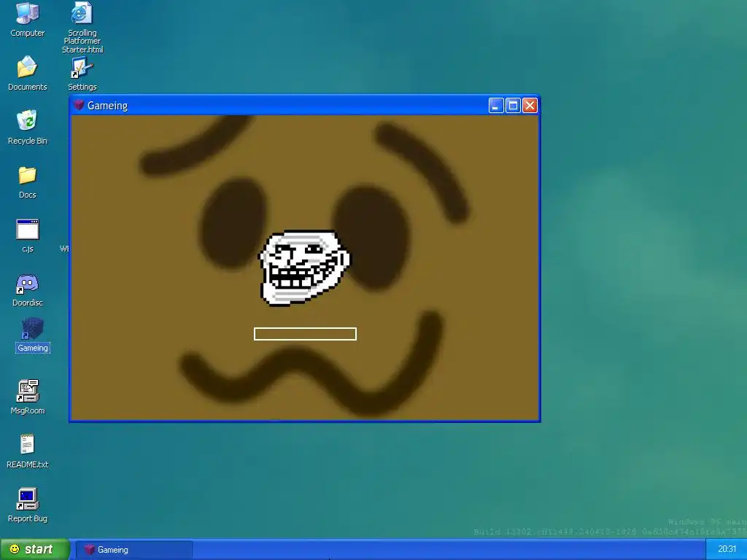Launch the Report Bug shortcut
Viewport: 747px width, 560px height.
(27, 505)
